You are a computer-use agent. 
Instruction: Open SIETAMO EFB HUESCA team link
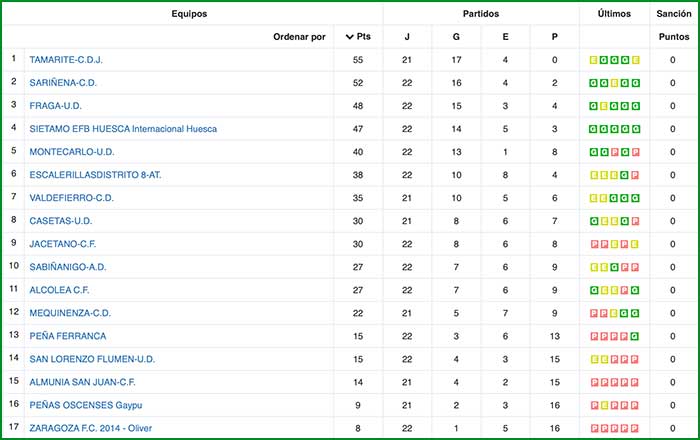(x=122, y=129)
